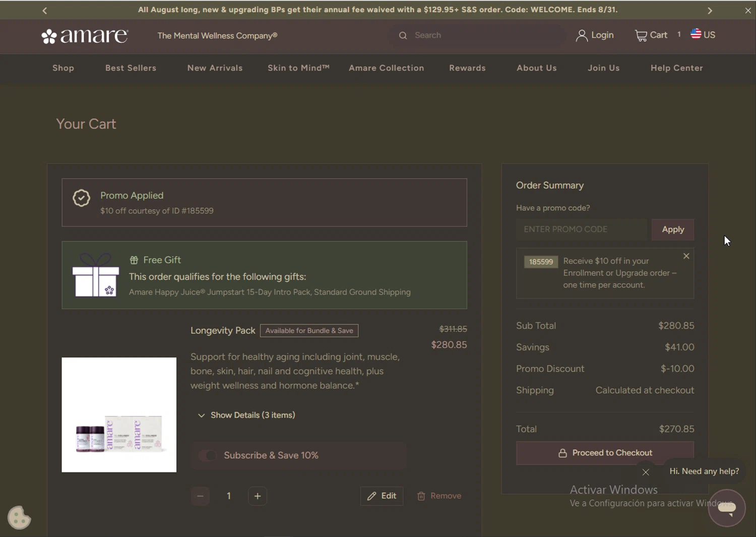The height and width of the screenshot is (537, 756).
Task: Click the Free Gift heading
Action: click(162, 260)
